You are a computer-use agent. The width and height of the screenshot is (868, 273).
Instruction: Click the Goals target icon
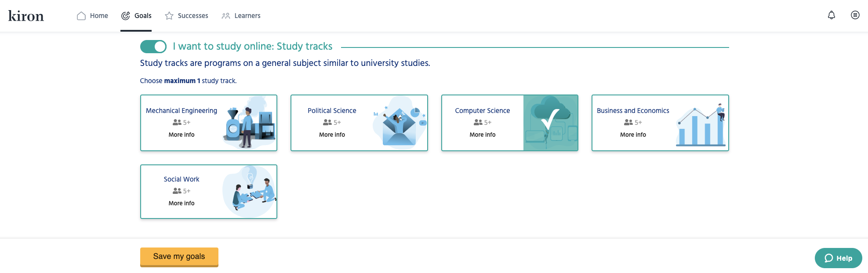[x=126, y=16]
